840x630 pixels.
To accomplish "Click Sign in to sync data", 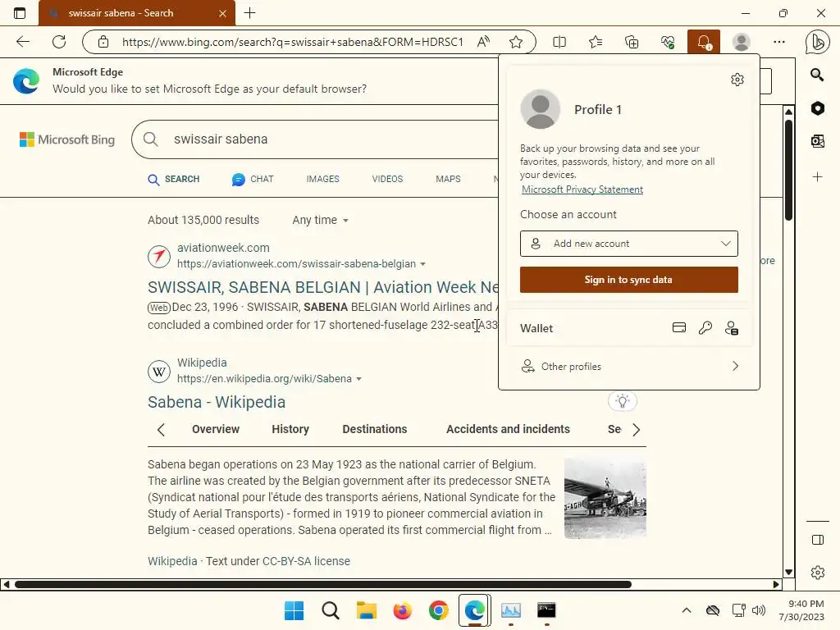I will point(628,280).
